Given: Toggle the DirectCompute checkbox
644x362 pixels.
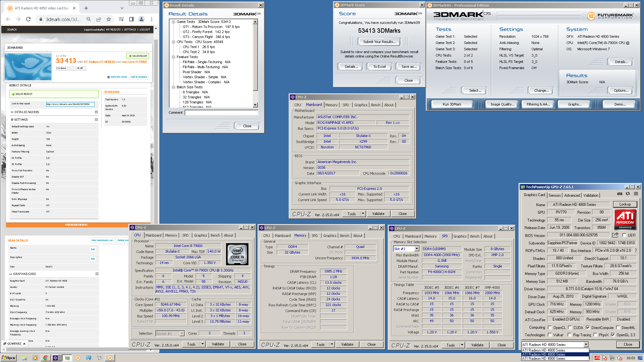Looking at the screenshot, I should [x=587, y=327].
